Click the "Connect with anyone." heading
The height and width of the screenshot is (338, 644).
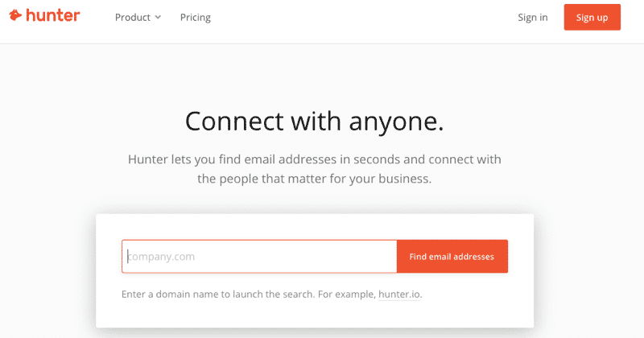tap(315, 122)
